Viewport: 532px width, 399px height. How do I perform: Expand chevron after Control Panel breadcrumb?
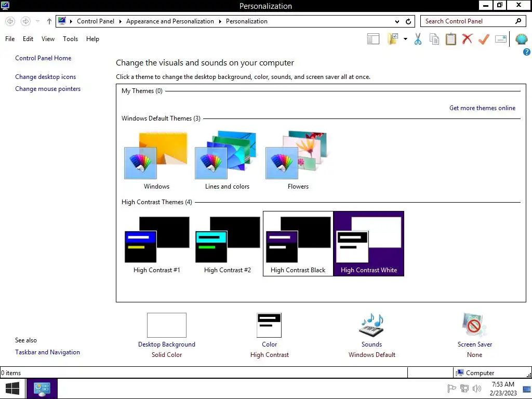(120, 21)
